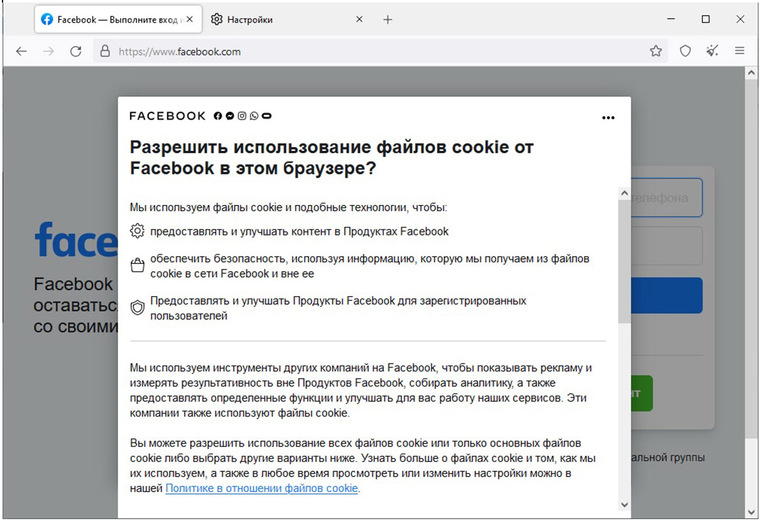The width and height of the screenshot is (760, 521).
Task: Click the browser back arrow button
Action: [x=21, y=51]
